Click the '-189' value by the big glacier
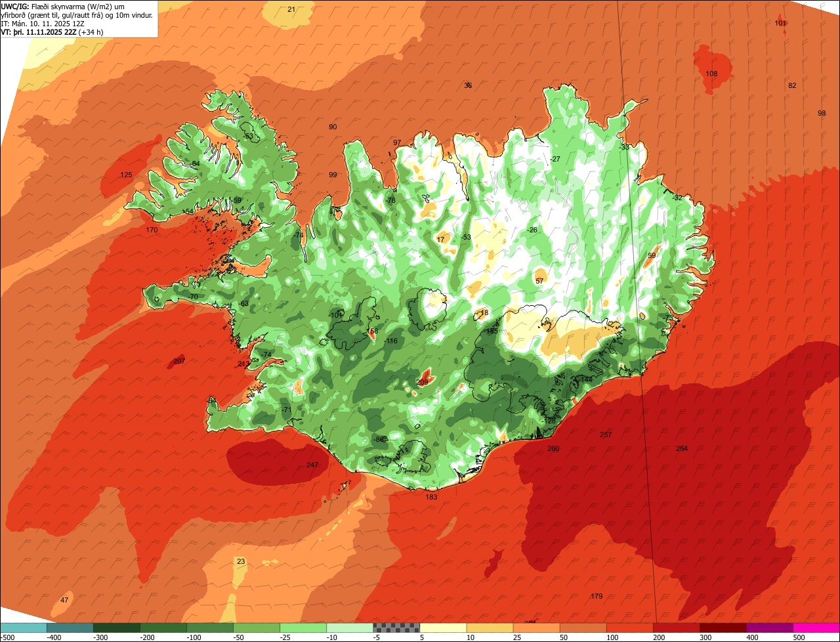This screenshot has height=642, width=840. point(492,332)
